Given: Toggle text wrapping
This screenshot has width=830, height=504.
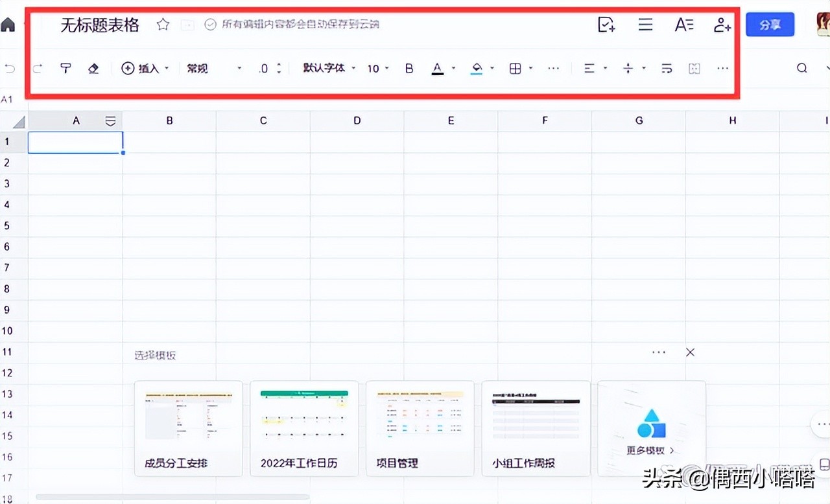Looking at the screenshot, I should (667, 68).
